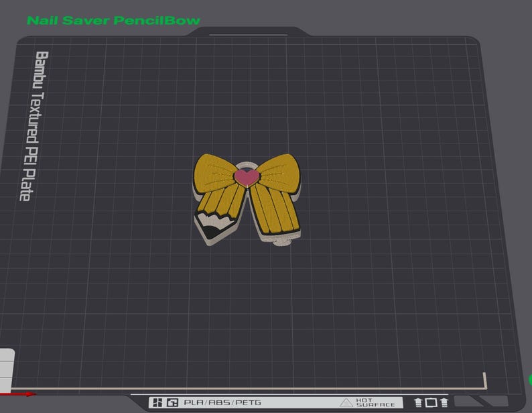Select the yellow right bow loop

(278, 174)
